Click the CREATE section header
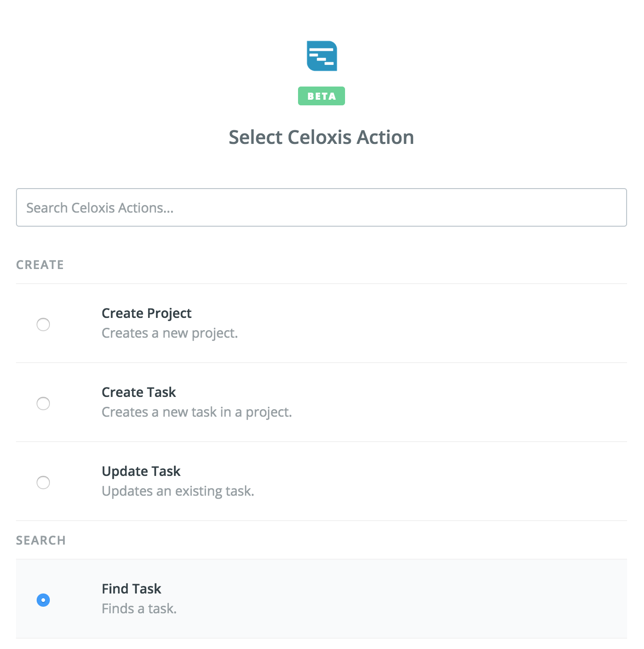This screenshot has width=644, height=649. 40,265
